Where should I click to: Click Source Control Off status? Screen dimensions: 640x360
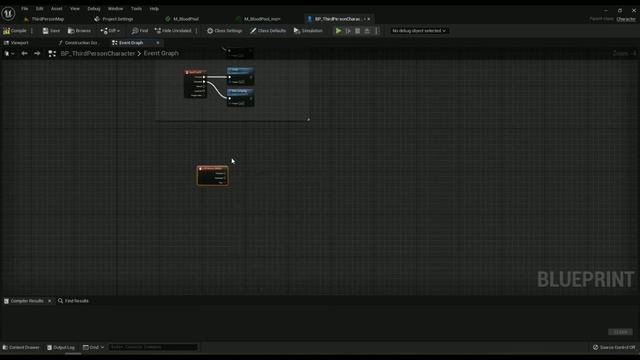point(614,347)
